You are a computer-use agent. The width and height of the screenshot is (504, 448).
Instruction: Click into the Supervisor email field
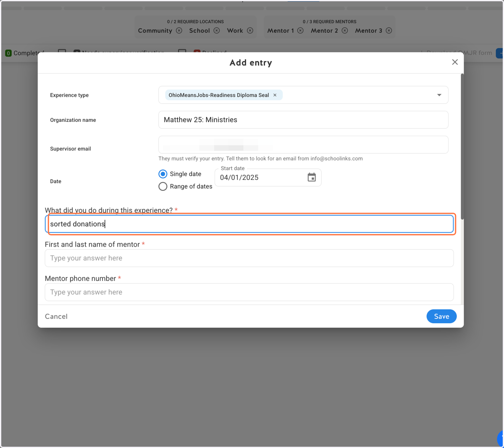pyautogui.click(x=303, y=145)
